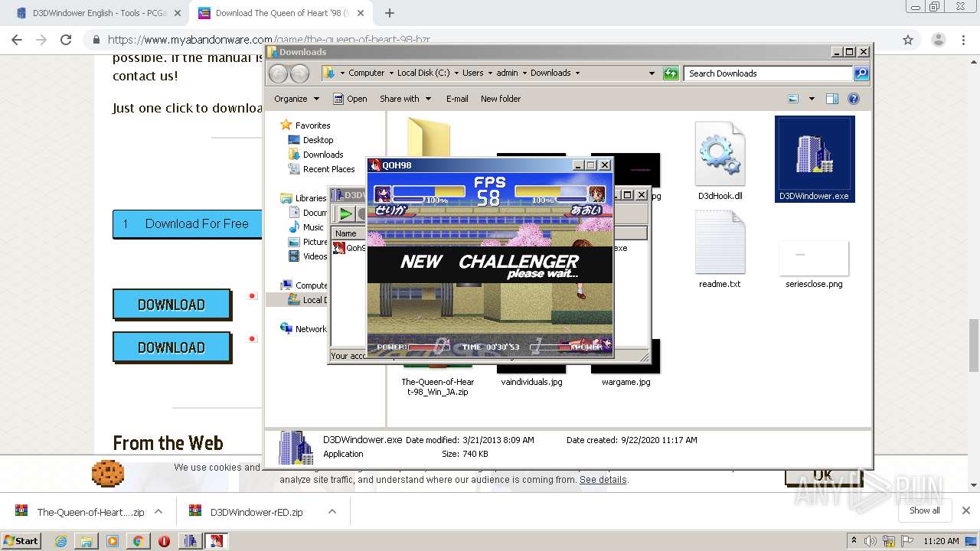Select The-Queen-of-Heart-98_Win_JA.zip file
The height and width of the screenshot is (551, 980).
pyautogui.click(x=438, y=386)
